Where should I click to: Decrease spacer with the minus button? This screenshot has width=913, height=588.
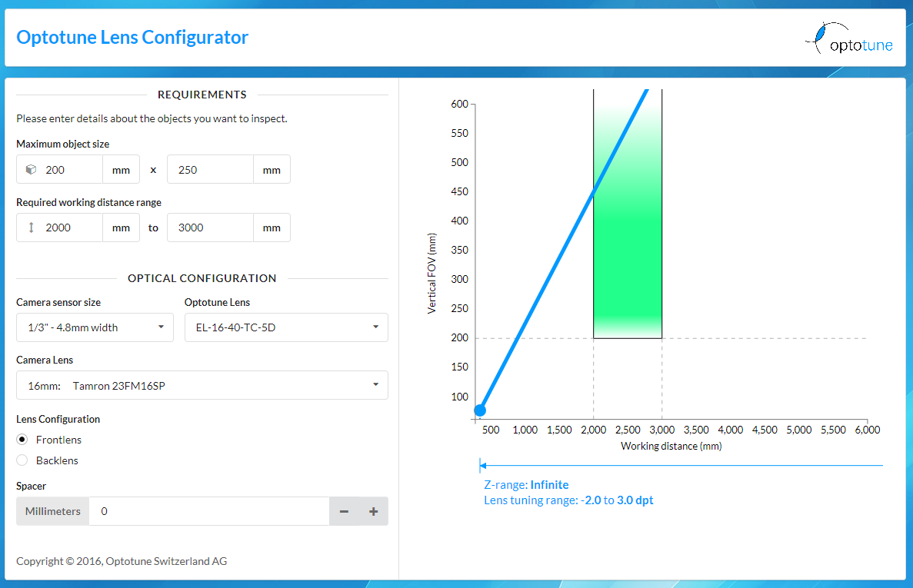coord(344,511)
